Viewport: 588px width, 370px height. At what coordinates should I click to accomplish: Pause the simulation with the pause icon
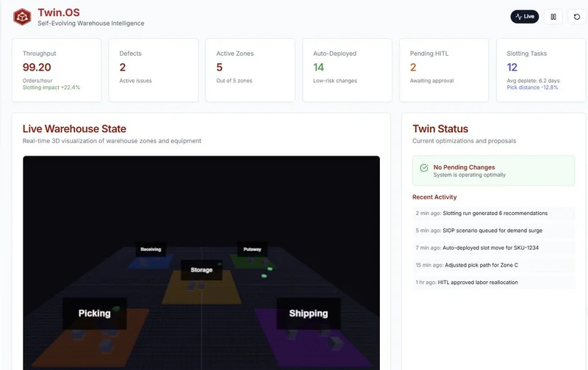pyautogui.click(x=553, y=17)
